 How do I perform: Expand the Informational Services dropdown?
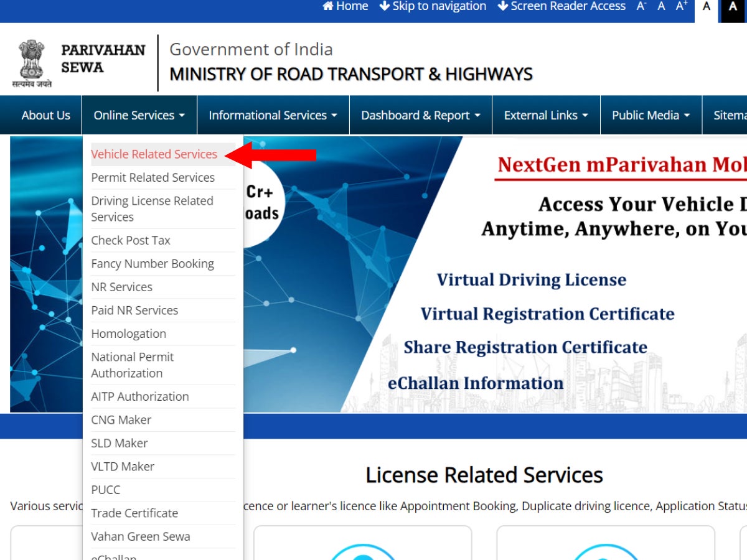click(272, 114)
